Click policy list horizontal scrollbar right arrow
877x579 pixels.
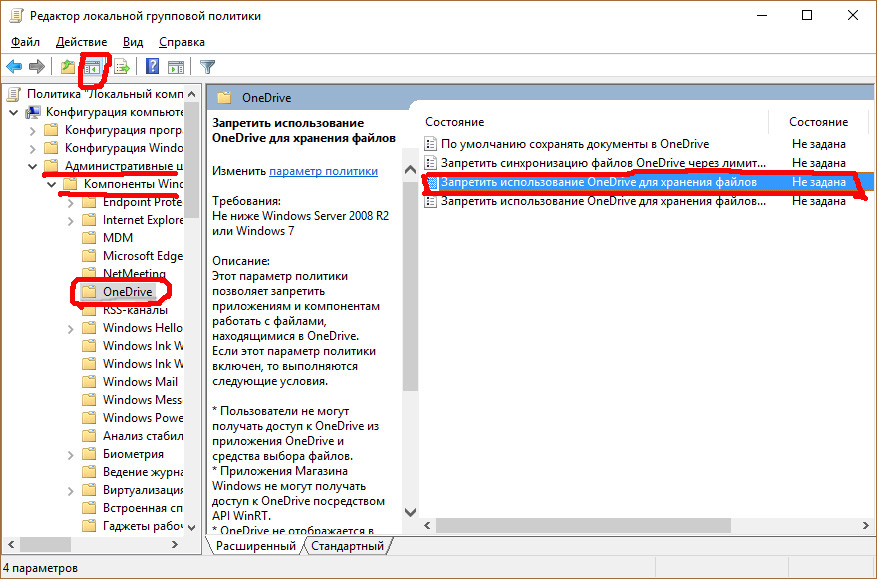coord(866,526)
